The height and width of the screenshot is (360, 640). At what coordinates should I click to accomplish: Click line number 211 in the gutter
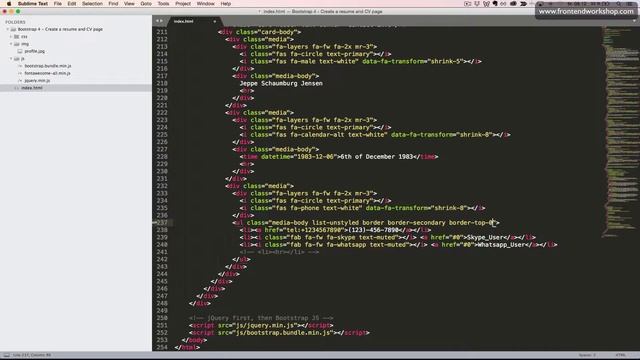(162, 32)
